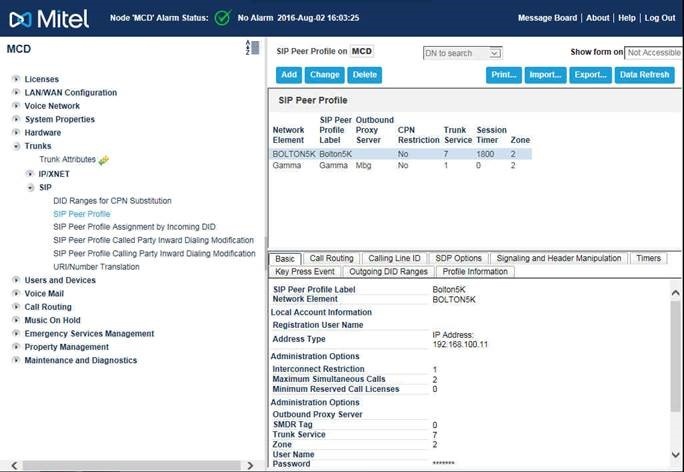Open the Profile Information tab

point(475,271)
